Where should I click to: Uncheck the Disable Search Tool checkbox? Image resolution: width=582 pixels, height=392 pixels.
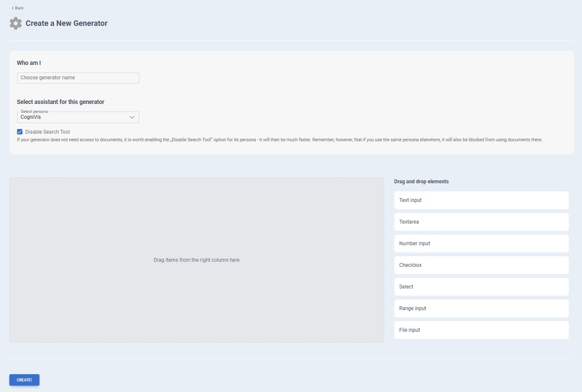point(20,132)
